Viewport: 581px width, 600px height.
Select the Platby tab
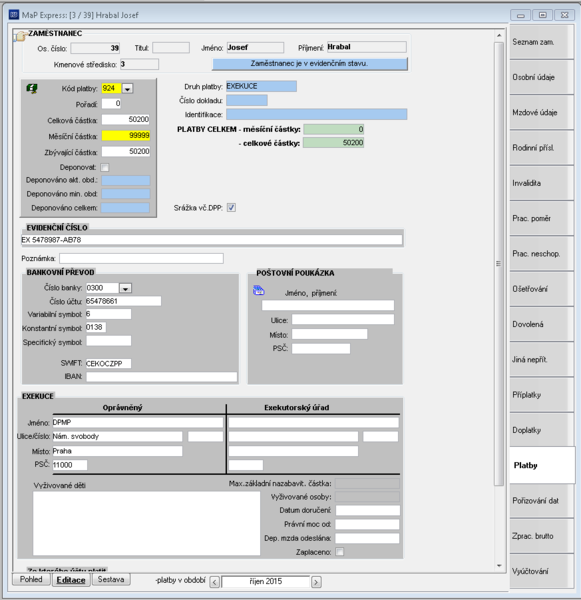point(542,465)
